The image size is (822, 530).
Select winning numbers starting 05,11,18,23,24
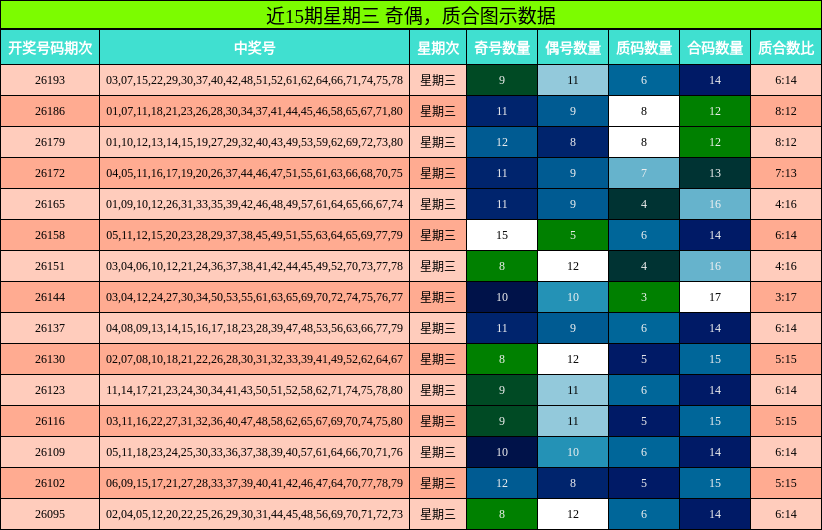tap(254, 452)
